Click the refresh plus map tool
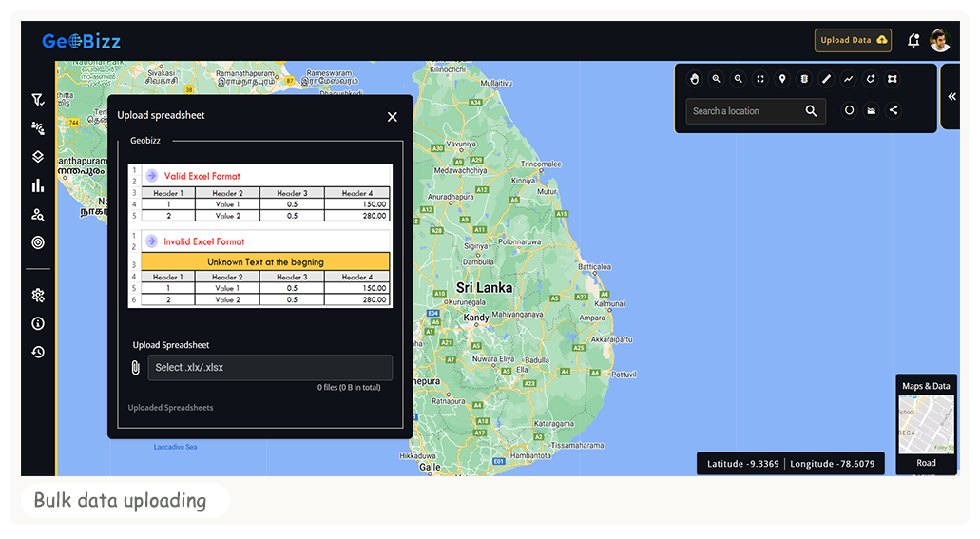 [x=870, y=79]
